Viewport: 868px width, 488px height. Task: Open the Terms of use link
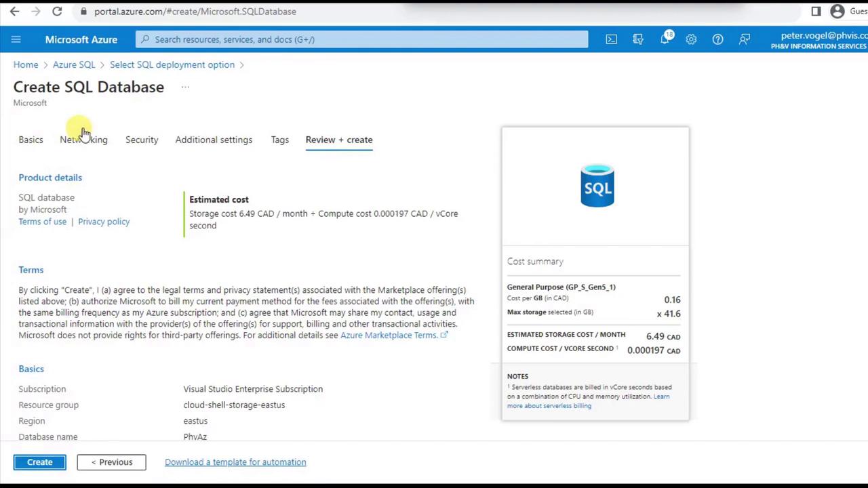tap(43, 222)
